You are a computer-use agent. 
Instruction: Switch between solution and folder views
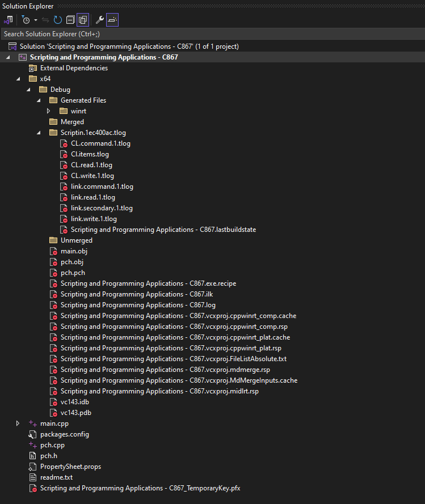click(9, 20)
